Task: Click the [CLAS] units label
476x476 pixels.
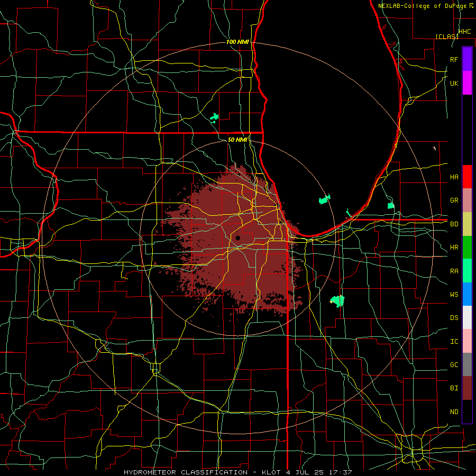Action: (x=447, y=36)
